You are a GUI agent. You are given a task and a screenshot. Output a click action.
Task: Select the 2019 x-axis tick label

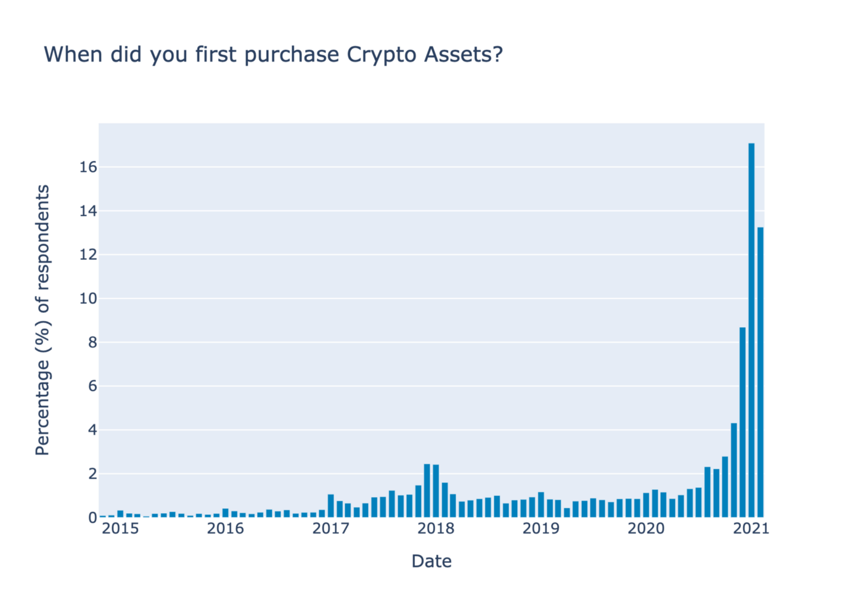tap(541, 529)
